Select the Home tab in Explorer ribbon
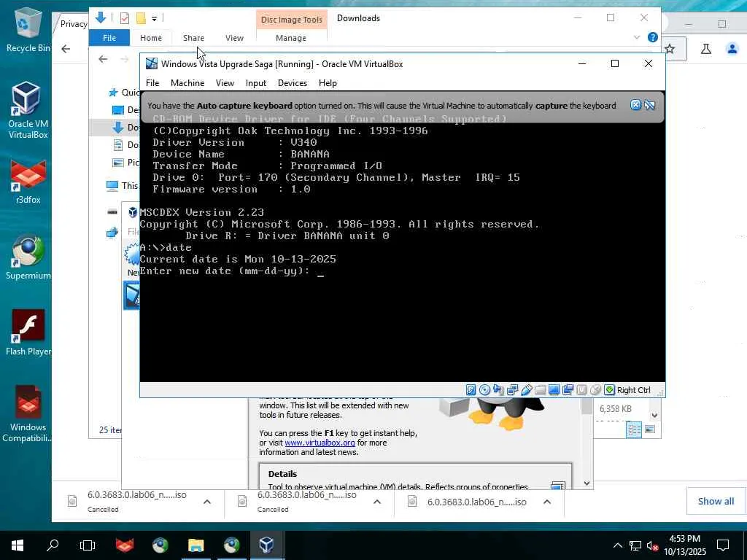This screenshot has height=560, width=747. [x=151, y=38]
